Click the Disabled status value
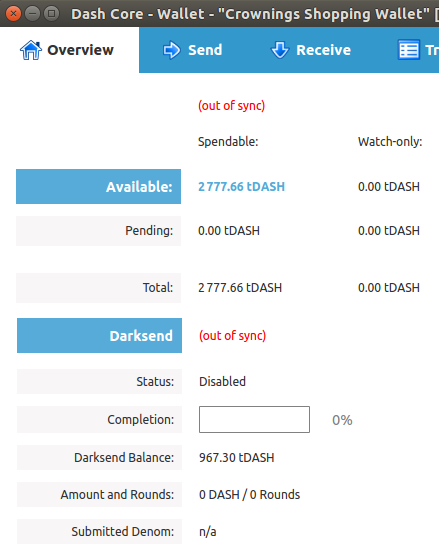The image size is (439, 551). 222,382
